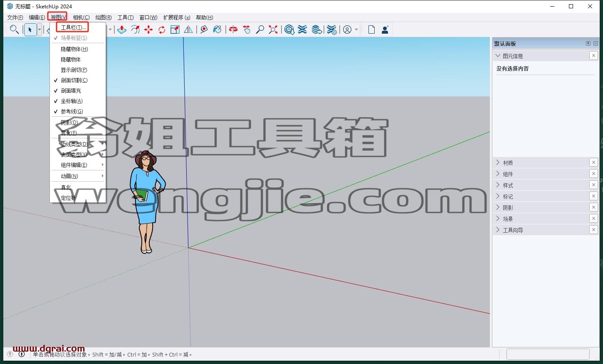Expand the 场景 panel section
Viewport: 603px width, 364px height.
pos(498,219)
